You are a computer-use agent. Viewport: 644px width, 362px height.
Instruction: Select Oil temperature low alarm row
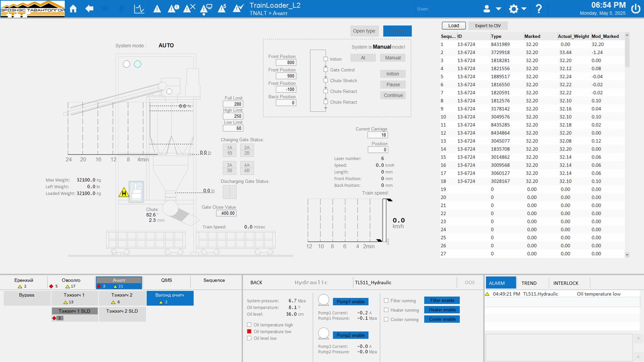(x=562, y=294)
